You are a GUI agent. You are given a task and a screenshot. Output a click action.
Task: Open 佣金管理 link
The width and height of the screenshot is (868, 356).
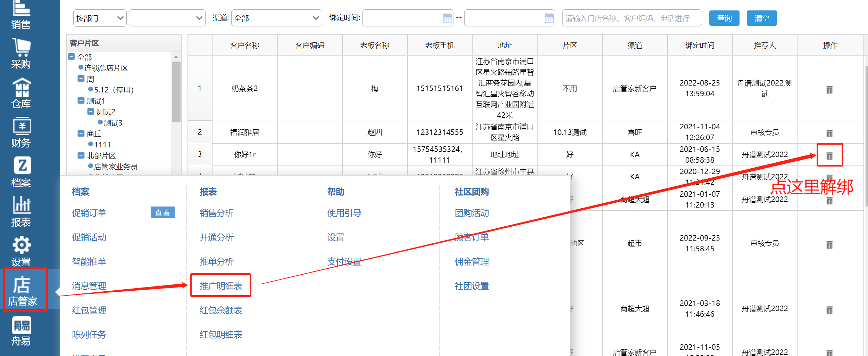click(x=472, y=261)
